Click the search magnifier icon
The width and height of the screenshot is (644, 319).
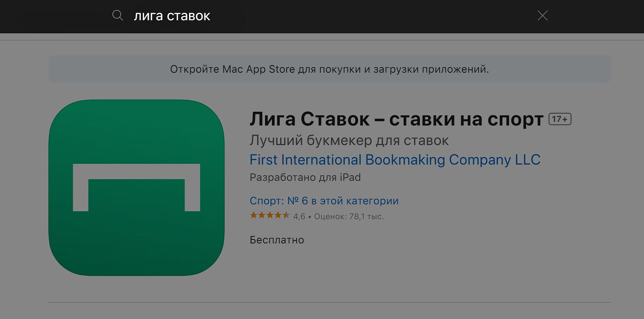pos(118,16)
